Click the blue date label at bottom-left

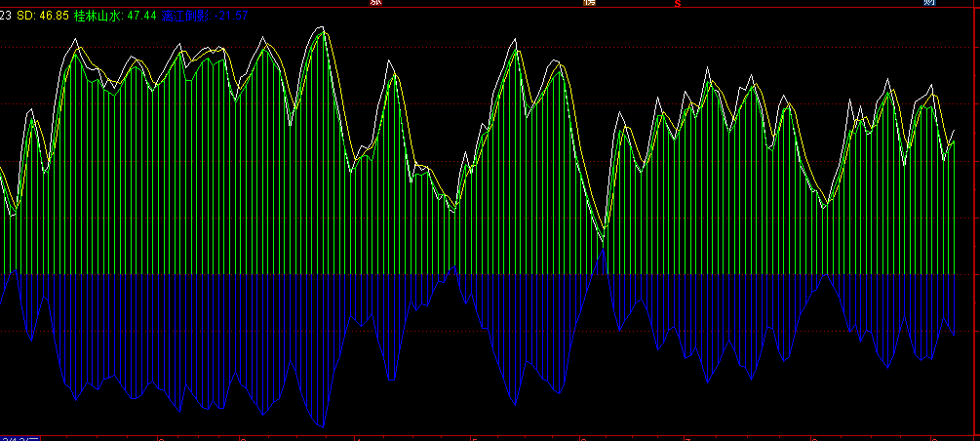point(20,438)
